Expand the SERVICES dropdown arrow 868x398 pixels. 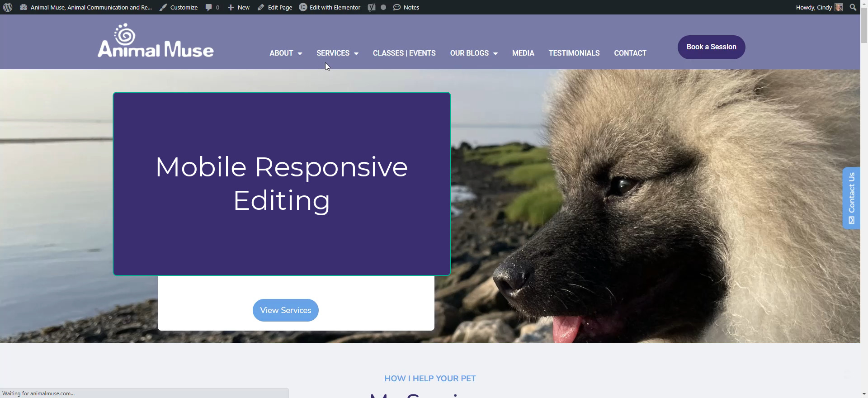(x=356, y=53)
